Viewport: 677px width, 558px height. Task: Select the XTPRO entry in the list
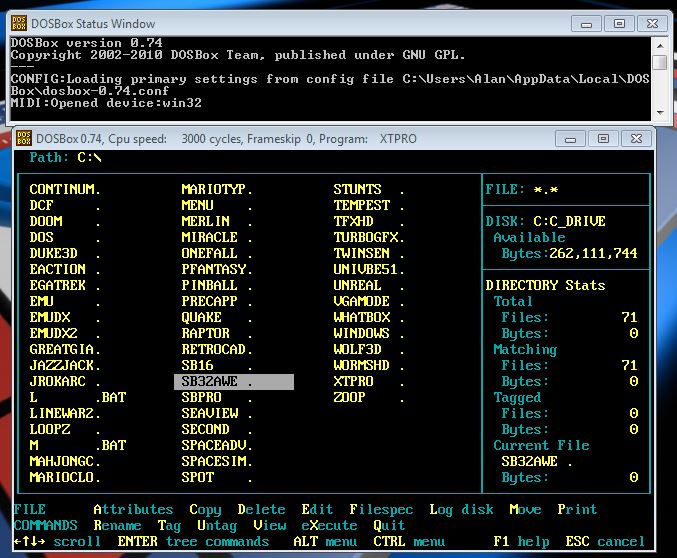(x=369, y=381)
